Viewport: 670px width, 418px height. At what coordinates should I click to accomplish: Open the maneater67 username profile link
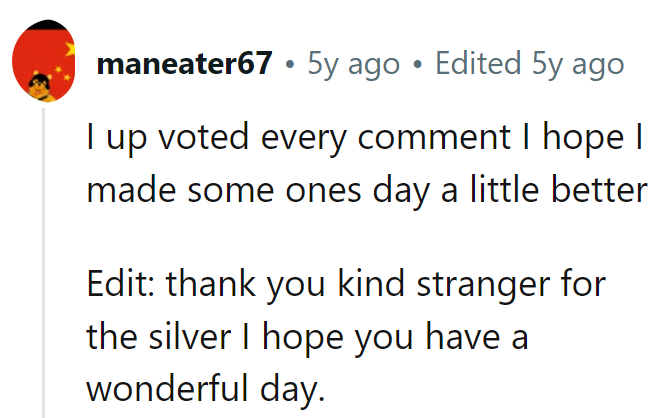point(185,63)
